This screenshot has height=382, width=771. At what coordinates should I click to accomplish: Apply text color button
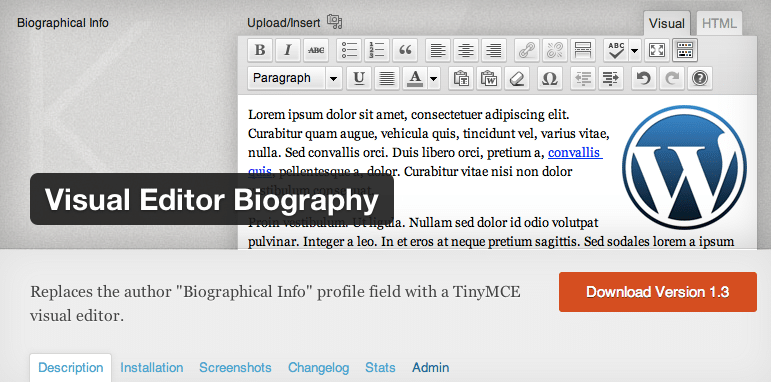point(415,78)
